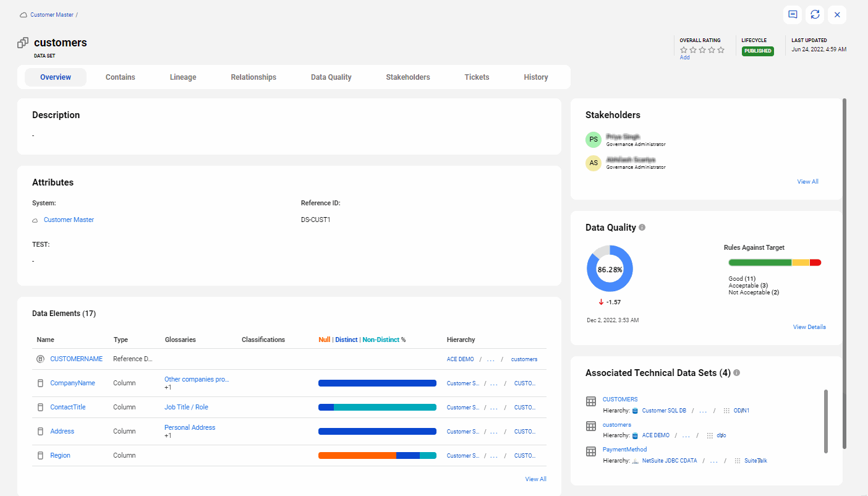Click the info icon next to Data Quality
Screen dimensions: 868x496
pyautogui.click(x=642, y=228)
